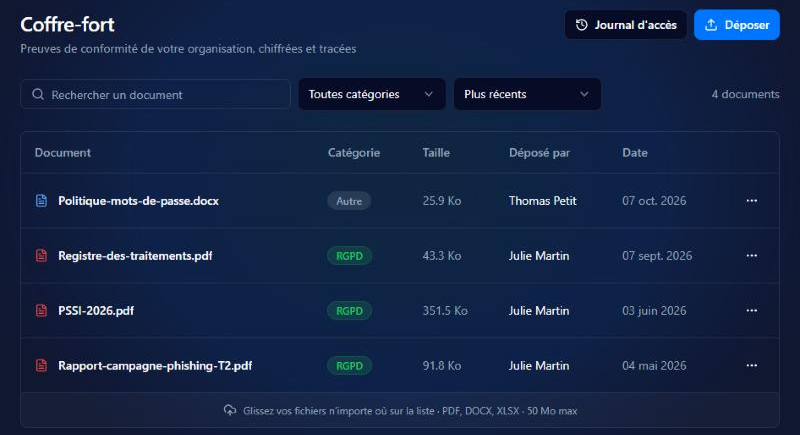The image size is (800, 435).
Task: Click the Document column header
Action: point(63,152)
